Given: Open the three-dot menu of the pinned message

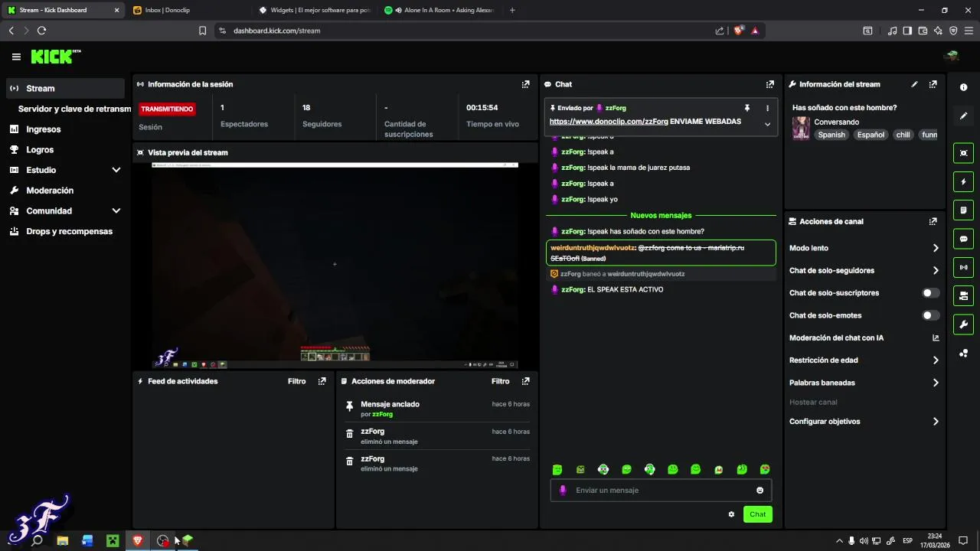Looking at the screenshot, I should pyautogui.click(x=767, y=108).
